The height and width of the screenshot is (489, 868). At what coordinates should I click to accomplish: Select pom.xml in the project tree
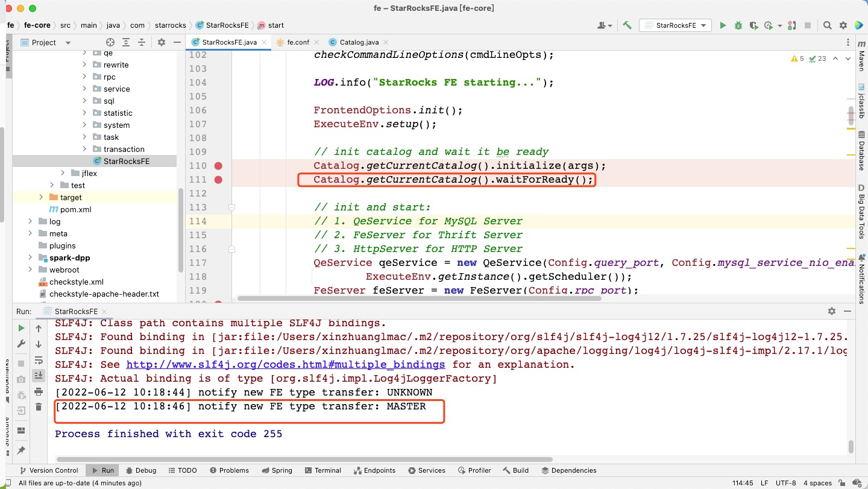[x=75, y=209]
